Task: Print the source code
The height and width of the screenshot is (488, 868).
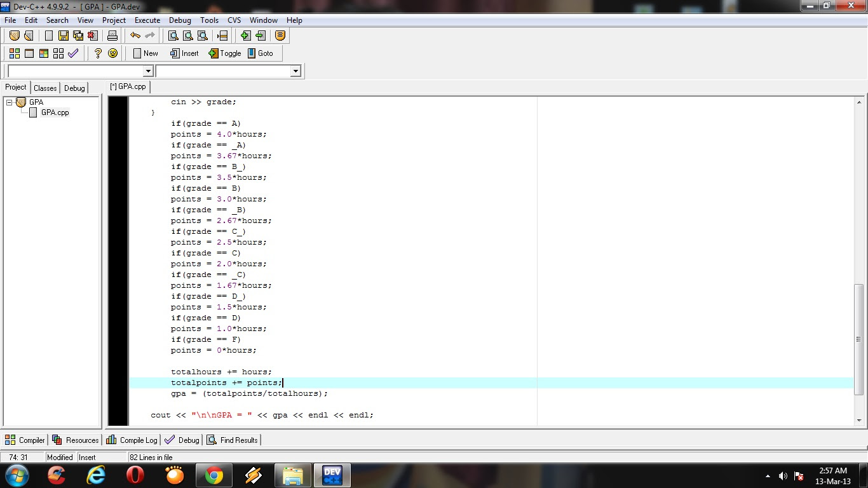Action: [x=112, y=36]
